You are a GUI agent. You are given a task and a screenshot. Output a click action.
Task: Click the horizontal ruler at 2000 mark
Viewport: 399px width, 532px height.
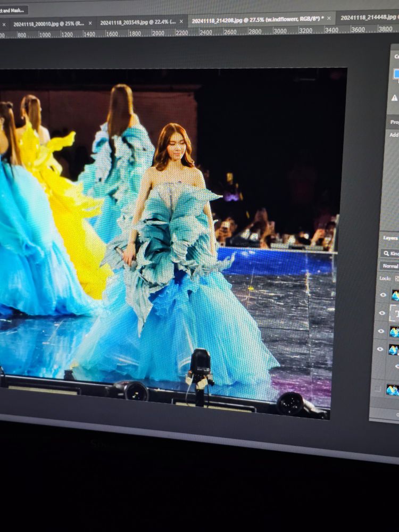click(158, 33)
